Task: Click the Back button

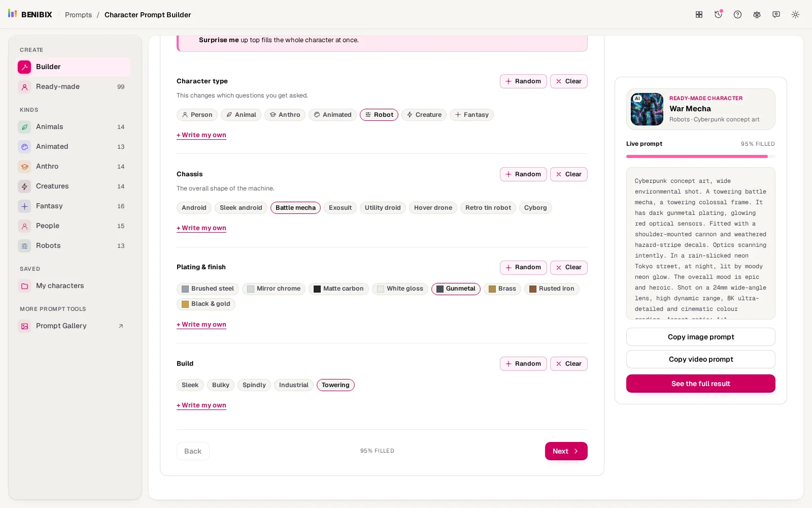Action: 193,451
